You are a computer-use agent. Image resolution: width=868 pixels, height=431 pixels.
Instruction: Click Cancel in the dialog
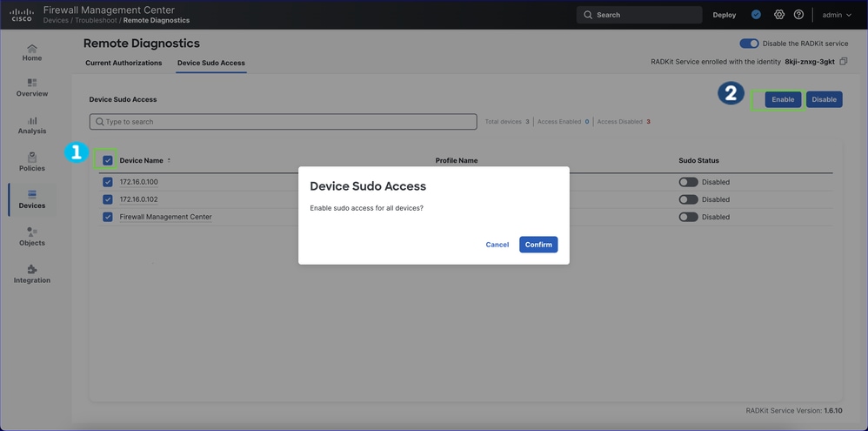tap(497, 245)
